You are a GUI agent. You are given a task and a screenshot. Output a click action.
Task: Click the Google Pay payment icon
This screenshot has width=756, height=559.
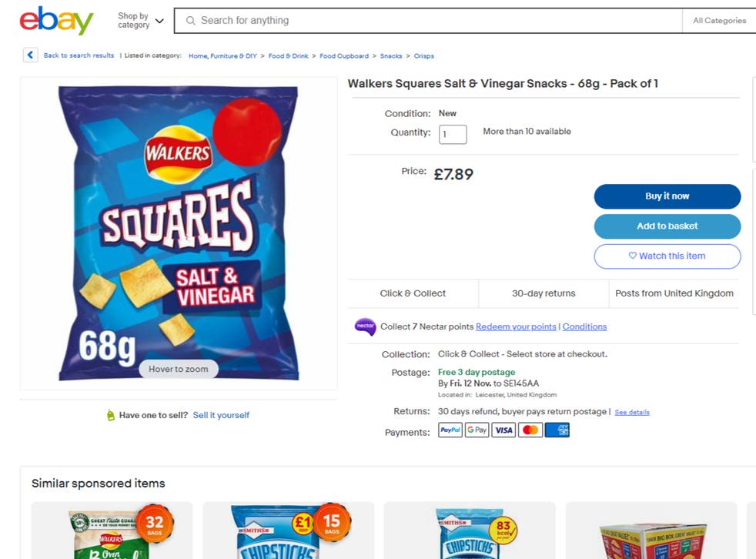tap(477, 430)
